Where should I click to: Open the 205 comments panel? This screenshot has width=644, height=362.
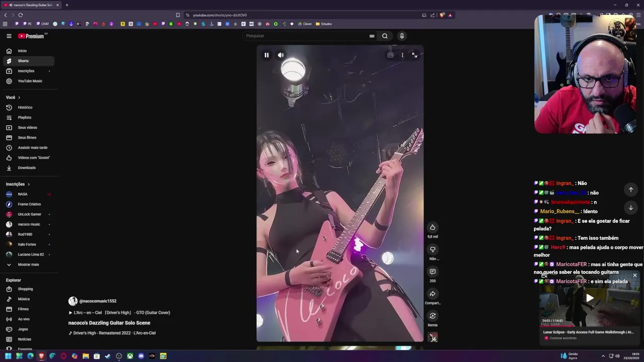coord(433,271)
